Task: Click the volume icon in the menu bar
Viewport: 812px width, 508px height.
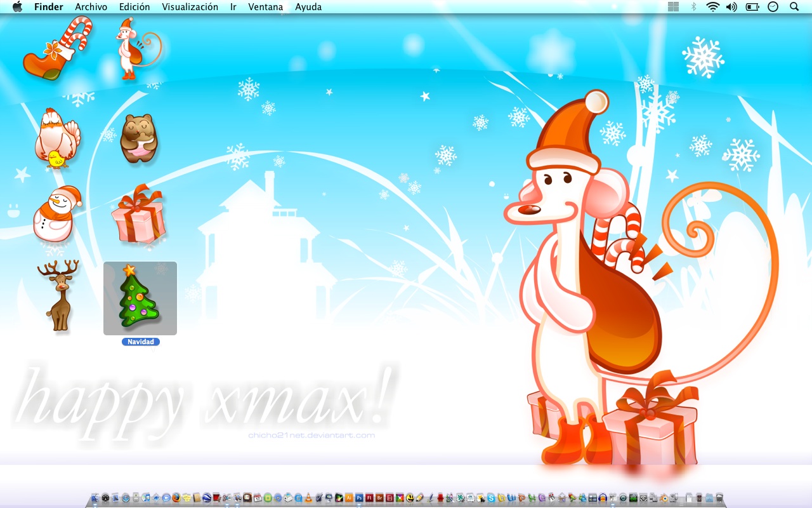Action: [731, 7]
